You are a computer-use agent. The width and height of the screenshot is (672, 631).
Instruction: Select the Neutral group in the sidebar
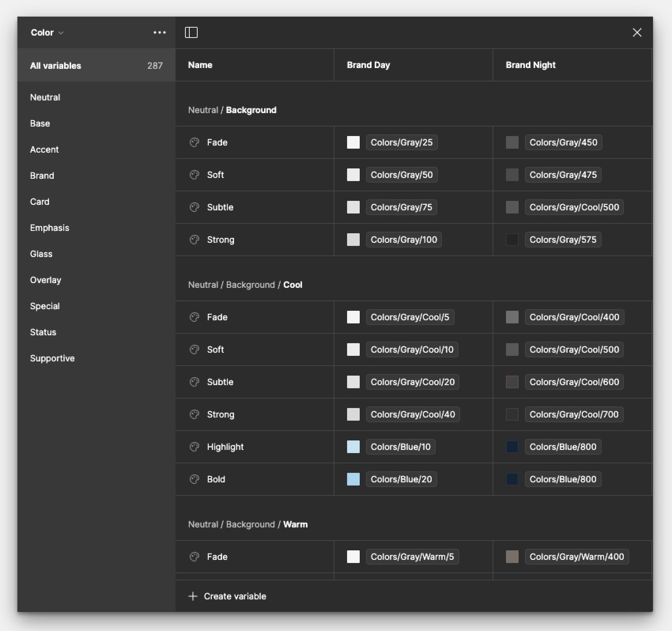45,97
